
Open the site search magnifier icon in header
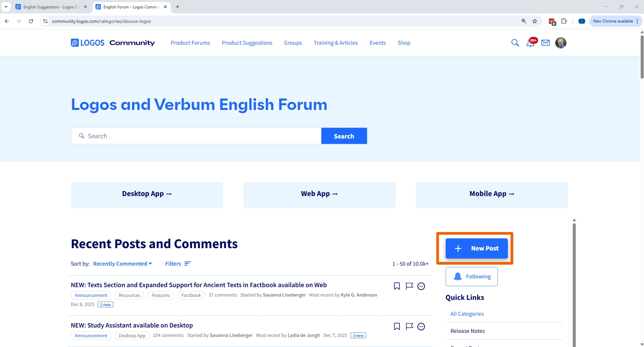(x=515, y=43)
